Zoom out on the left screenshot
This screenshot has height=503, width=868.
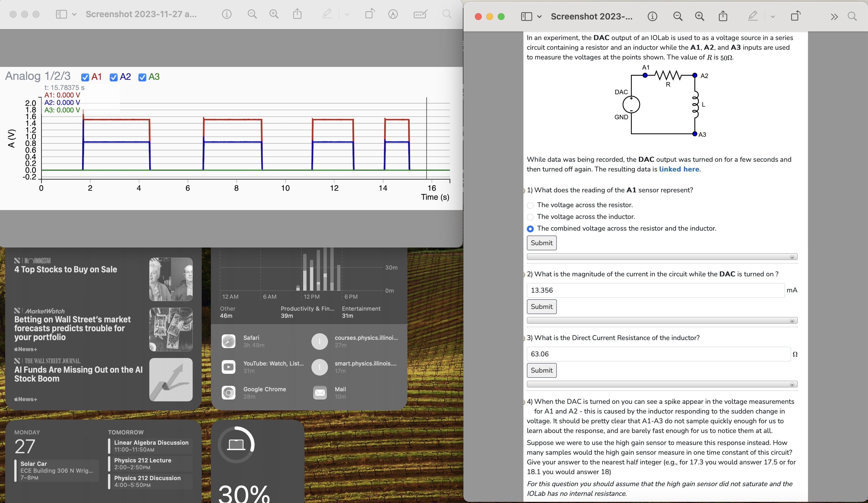click(x=252, y=14)
